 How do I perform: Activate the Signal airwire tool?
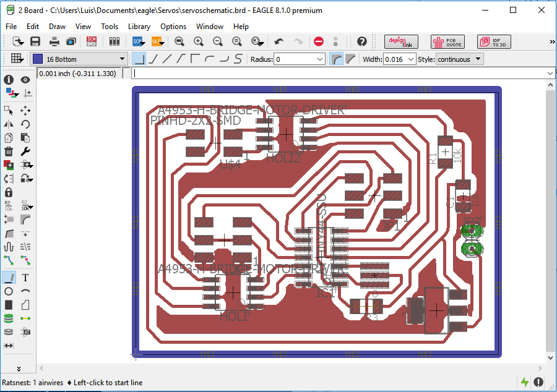[25, 318]
